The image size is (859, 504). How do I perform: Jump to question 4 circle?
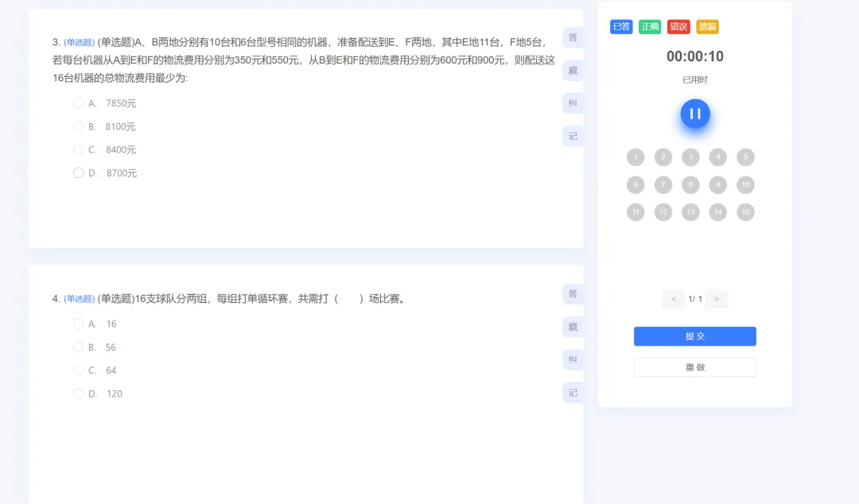[x=717, y=157]
